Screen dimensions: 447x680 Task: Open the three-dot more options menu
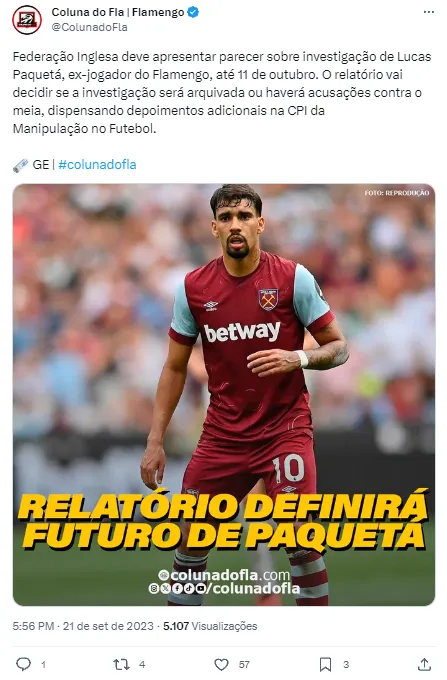[429, 12]
